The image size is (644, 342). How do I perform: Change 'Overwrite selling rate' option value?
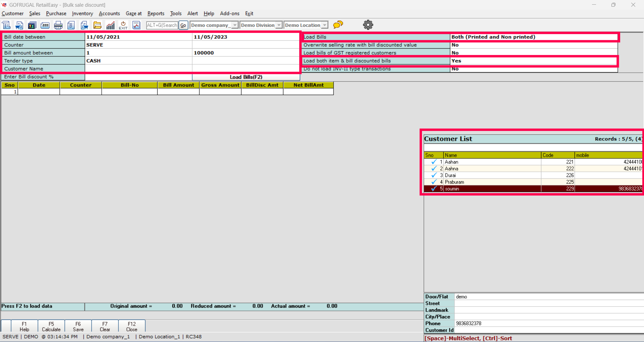pyautogui.click(x=534, y=45)
